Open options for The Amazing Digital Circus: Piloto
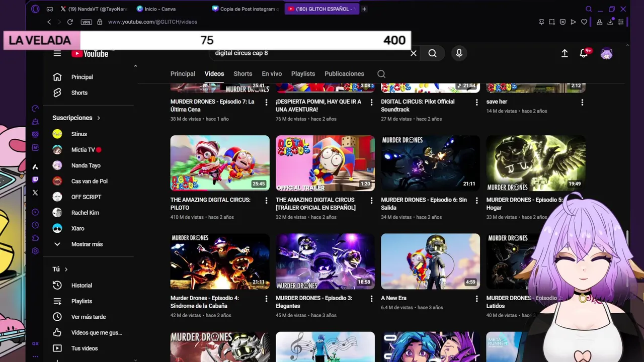Screen dimensions: 644x362 tap(266, 201)
